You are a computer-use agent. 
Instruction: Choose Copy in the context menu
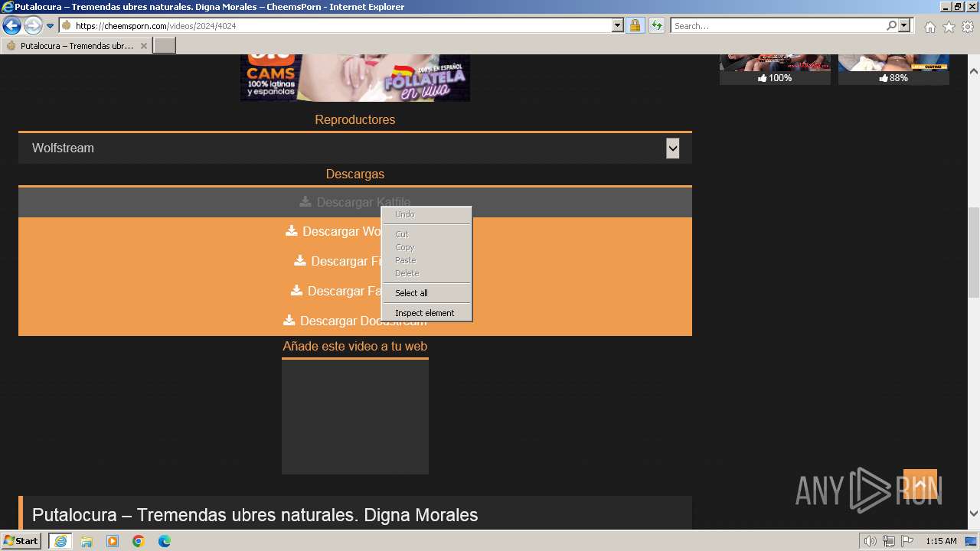426,247
